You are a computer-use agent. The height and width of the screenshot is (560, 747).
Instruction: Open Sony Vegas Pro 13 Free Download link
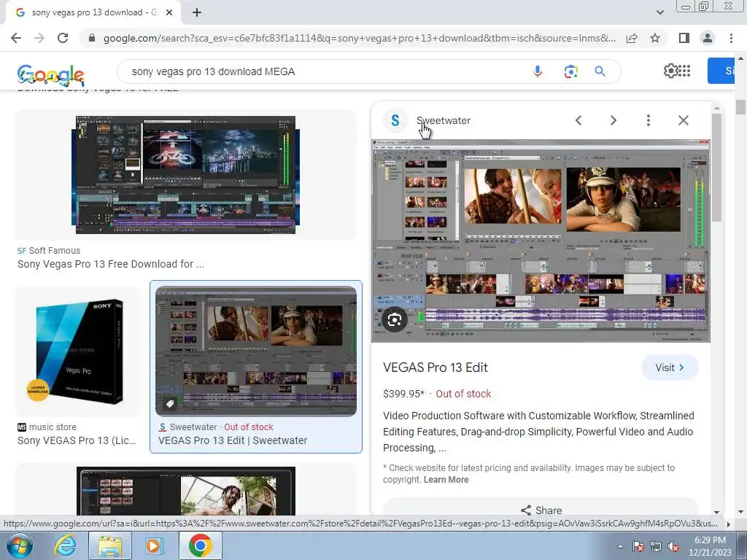coord(111,264)
